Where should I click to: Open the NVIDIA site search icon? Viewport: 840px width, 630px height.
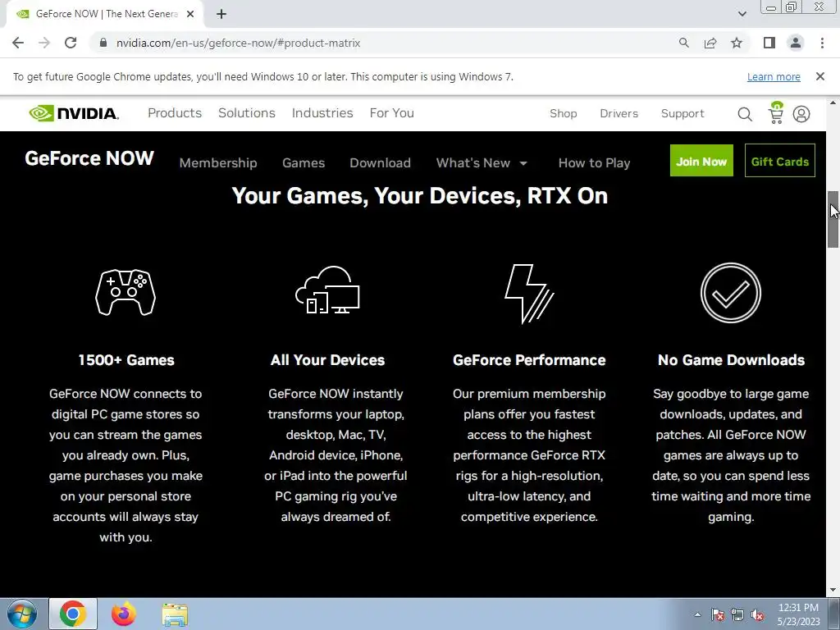pos(745,113)
